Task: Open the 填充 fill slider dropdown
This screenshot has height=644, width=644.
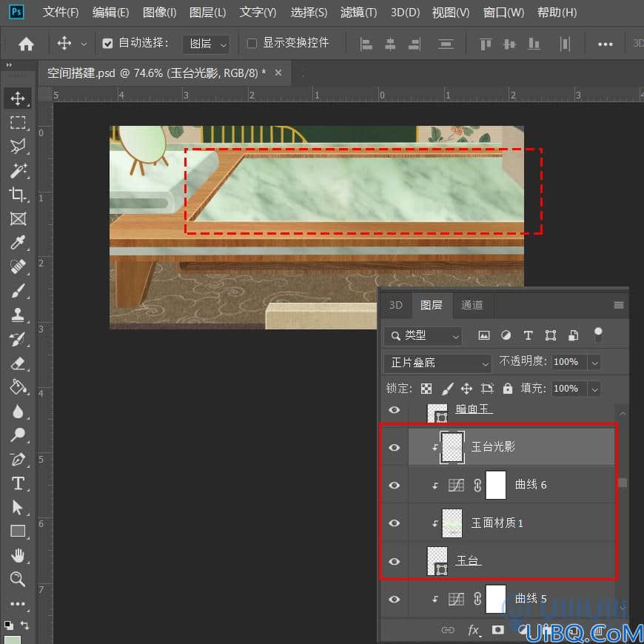Action: tap(594, 389)
